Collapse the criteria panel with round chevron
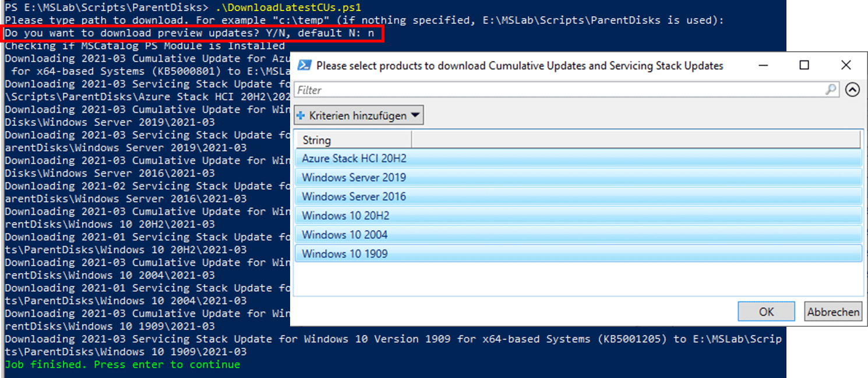 [x=852, y=90]
